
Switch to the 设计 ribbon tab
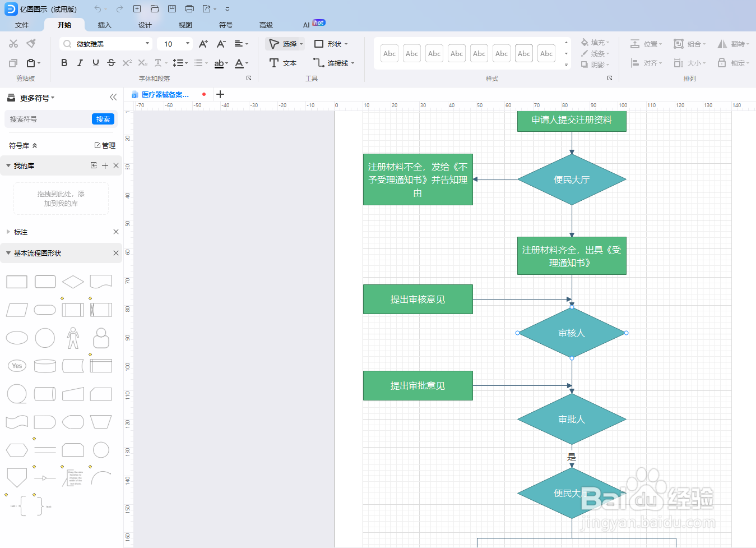[145, 25]
